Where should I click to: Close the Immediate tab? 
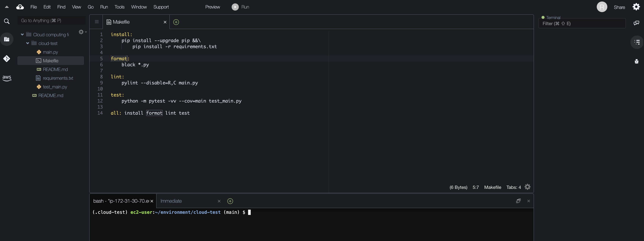click(x=219, y=201)
